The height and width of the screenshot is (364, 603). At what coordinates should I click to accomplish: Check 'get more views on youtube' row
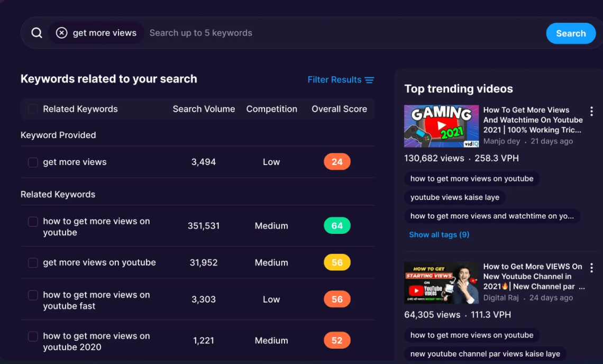(33, 263)
